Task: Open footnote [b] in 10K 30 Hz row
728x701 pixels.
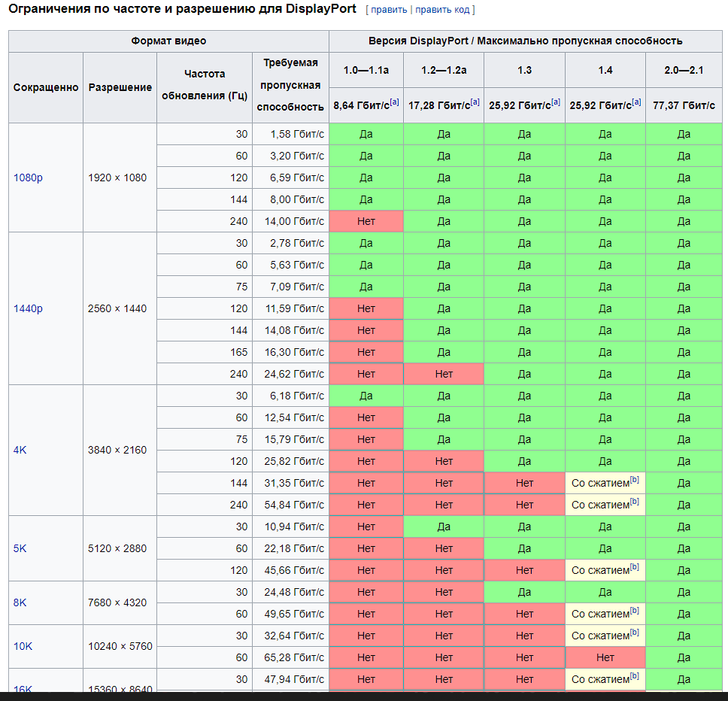Action: 634,633
